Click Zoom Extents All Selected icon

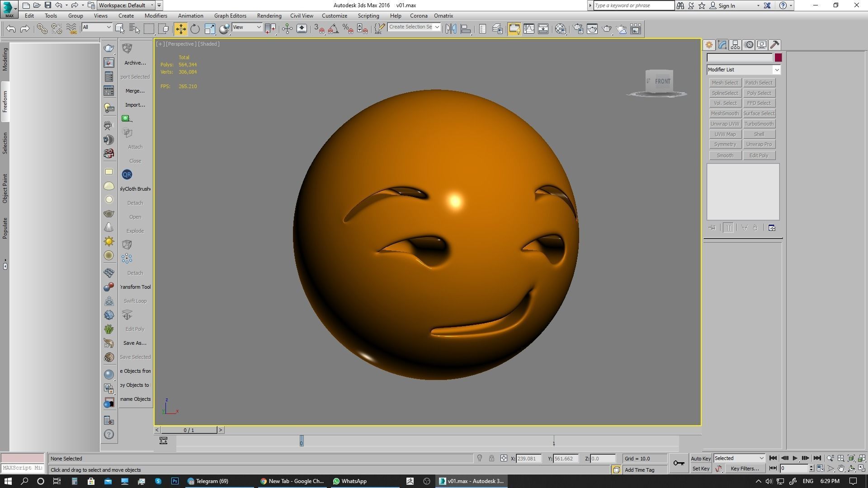click(x=862, y=458)
